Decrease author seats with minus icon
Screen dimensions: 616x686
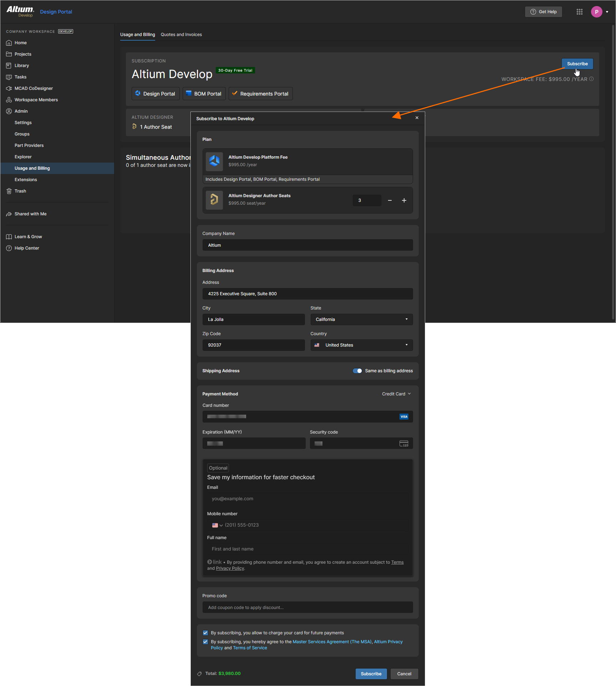click(390, 200)
